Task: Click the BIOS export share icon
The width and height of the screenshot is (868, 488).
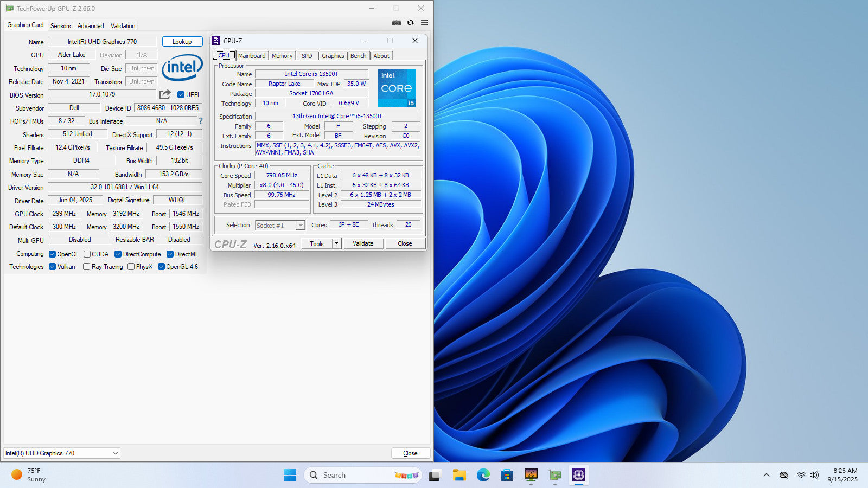Action: click(165, 94)
